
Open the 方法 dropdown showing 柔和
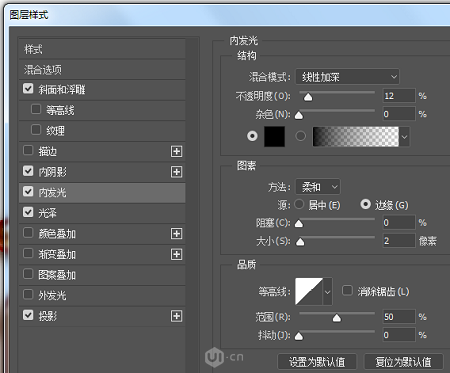click(318, 187)
